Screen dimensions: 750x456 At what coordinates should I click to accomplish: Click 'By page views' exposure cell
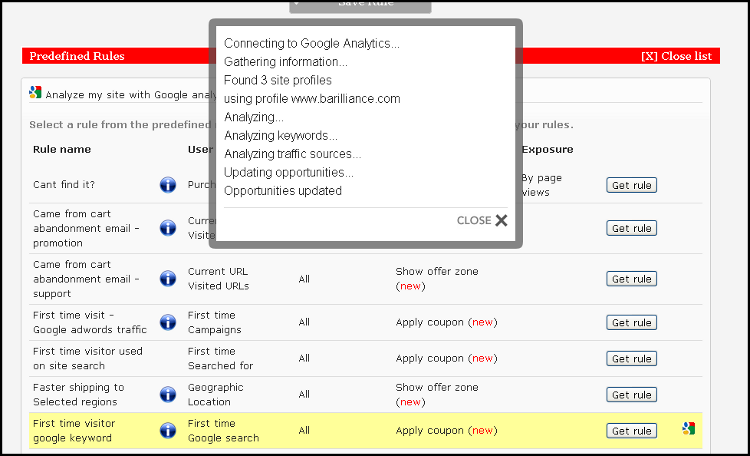click(x=541, y=185)
